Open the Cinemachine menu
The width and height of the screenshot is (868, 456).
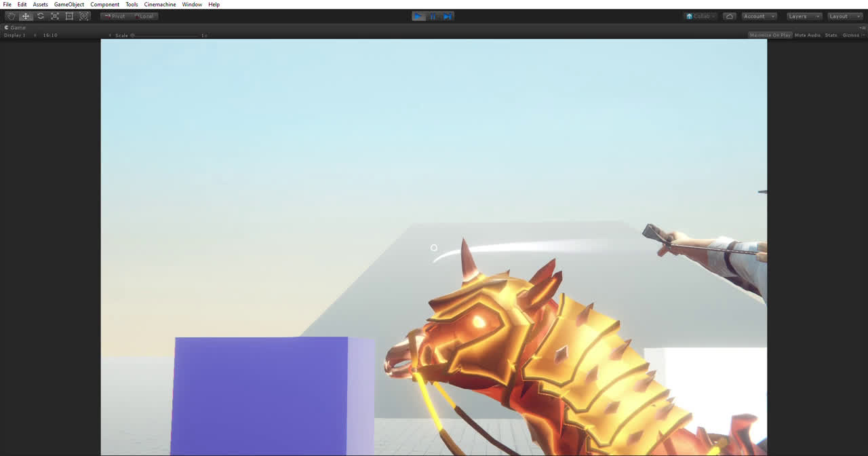click(x=160, y=5)
